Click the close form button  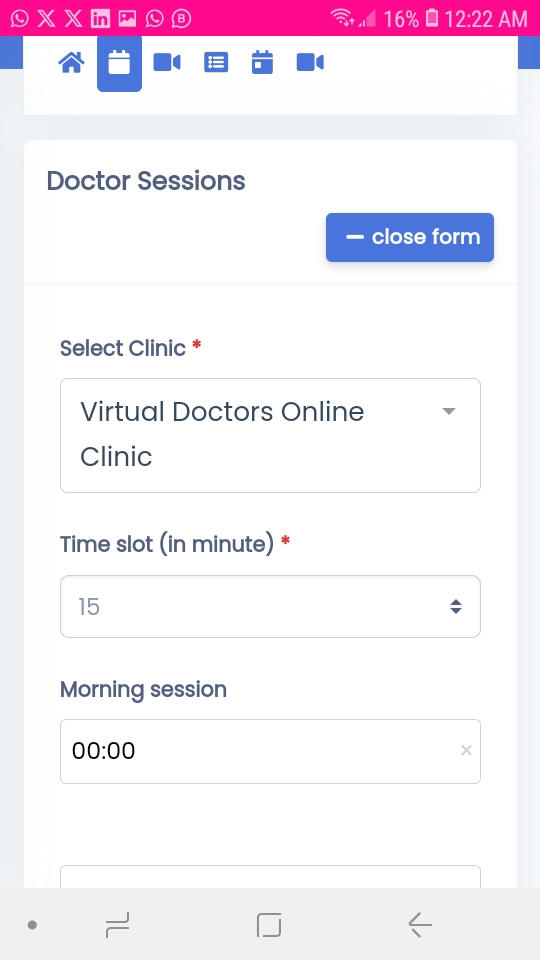click(x=410, y=237)
